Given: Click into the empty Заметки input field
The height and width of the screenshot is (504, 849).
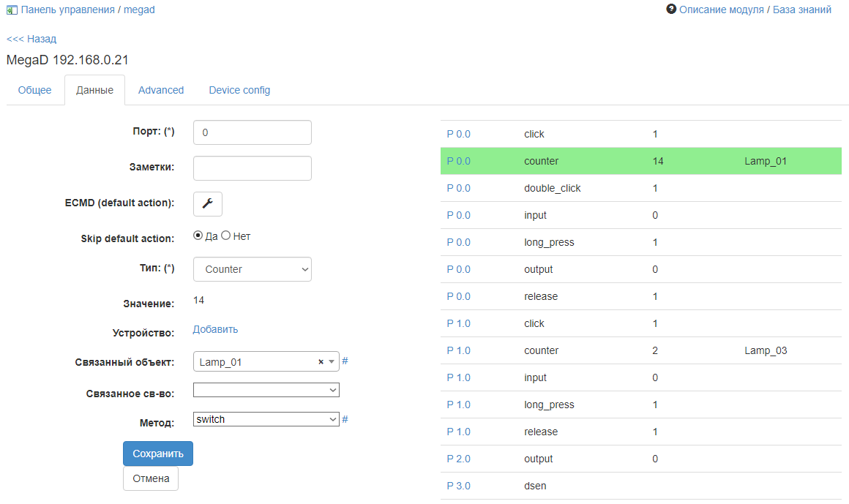Looking at the screenshot, I should pyautogui.click(x=253, y=168).
